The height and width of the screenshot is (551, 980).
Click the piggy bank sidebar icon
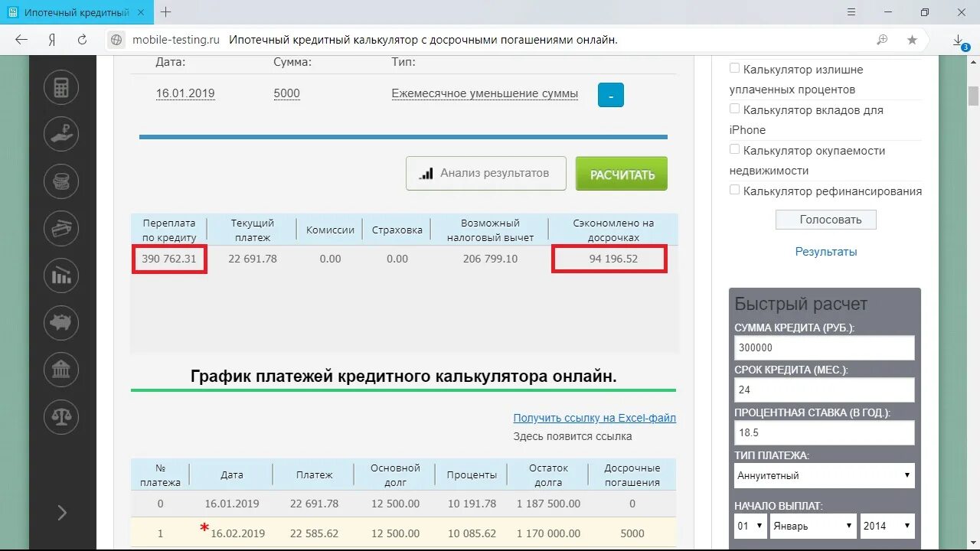pos(61,322)
